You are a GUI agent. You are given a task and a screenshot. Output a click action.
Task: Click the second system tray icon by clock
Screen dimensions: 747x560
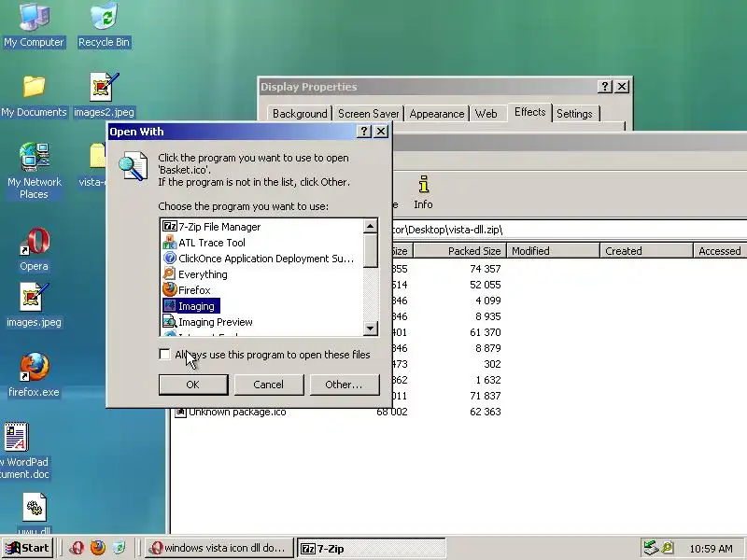pos(668,548)
